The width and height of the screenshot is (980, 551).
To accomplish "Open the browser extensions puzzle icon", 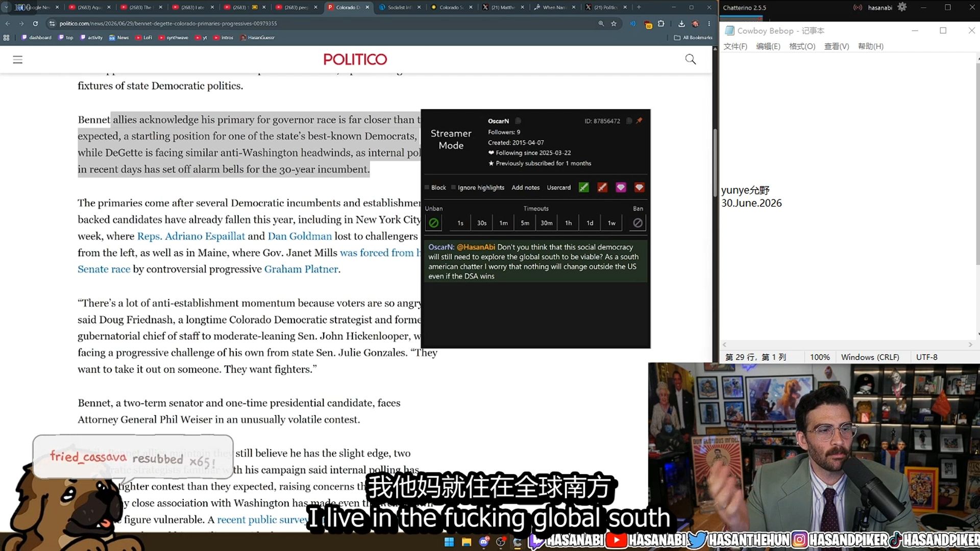I will [x=661, y=23].
